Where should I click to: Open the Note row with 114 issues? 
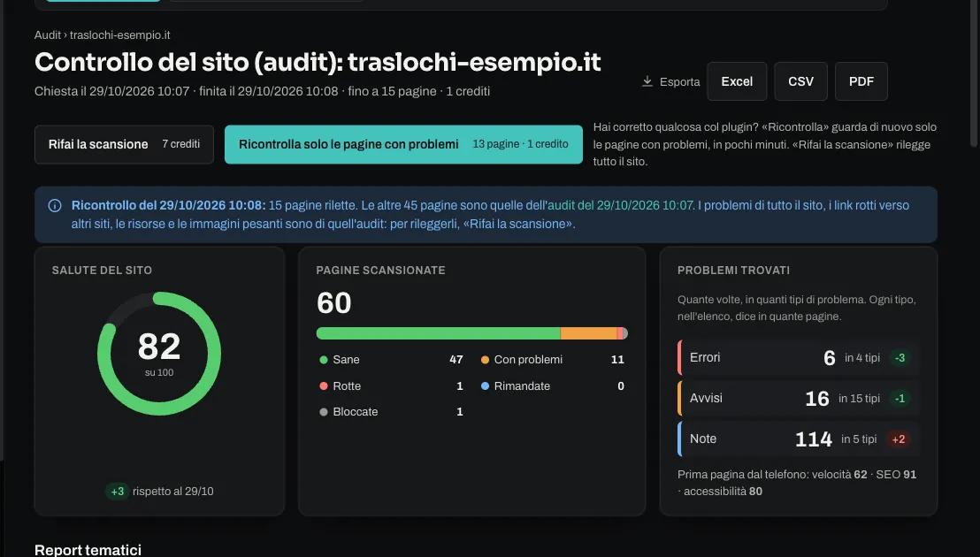pos(798,439)
